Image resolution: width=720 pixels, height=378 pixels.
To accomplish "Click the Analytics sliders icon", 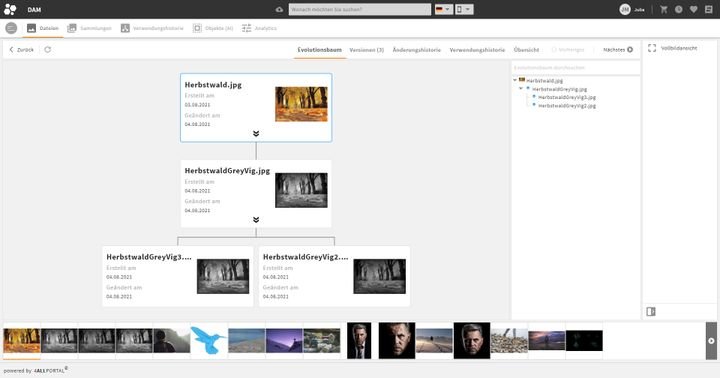I will click(247, 28).
